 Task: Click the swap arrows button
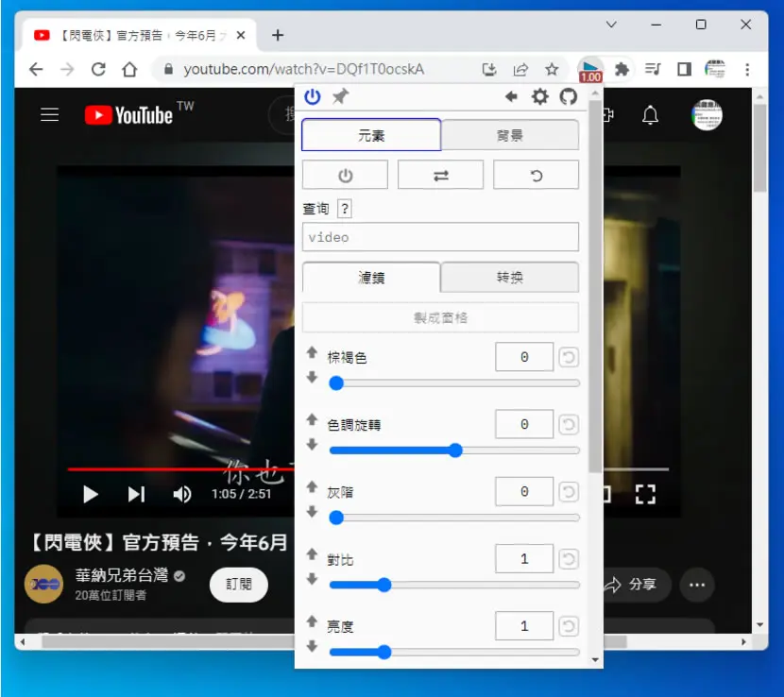[440, 175]
